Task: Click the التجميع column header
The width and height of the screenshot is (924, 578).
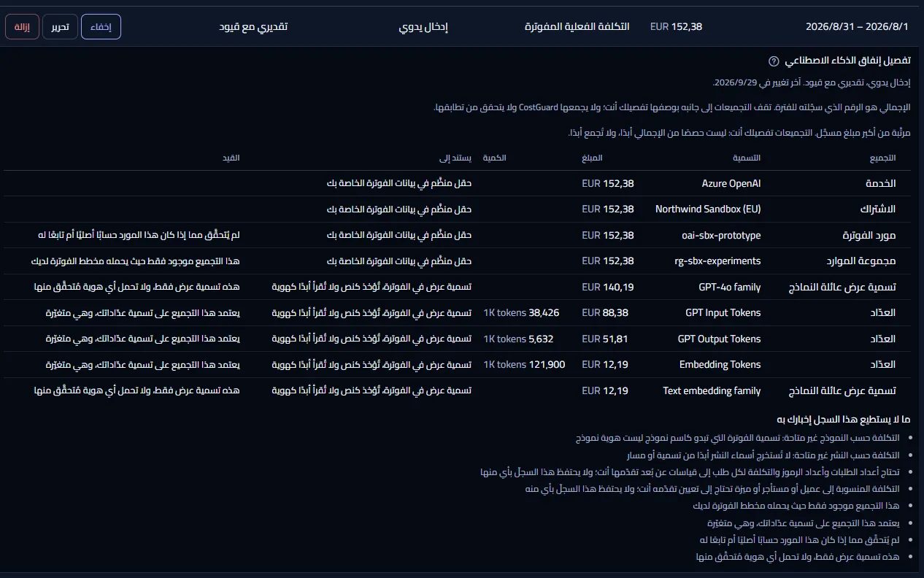Action: (x=882, y=158)
